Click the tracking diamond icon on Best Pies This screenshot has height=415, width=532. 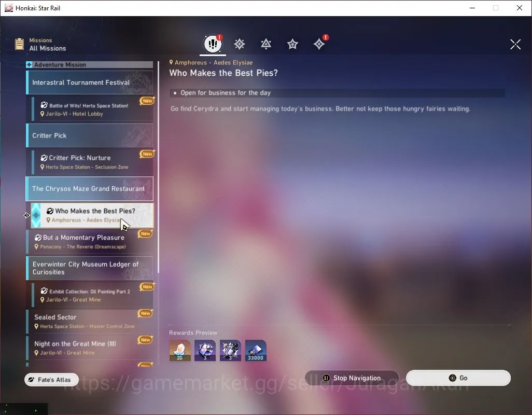(x=36, y=215)
